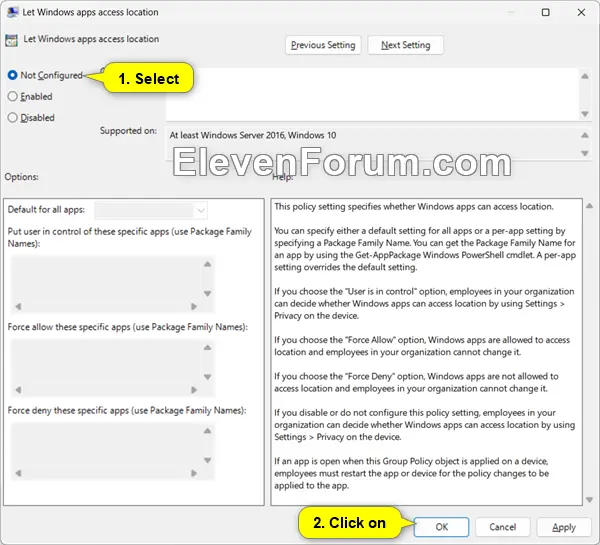Click help text 'This policy setting specifies' line
Image resolution: width=600 pixels, height=545 pixels.
(x=414, y=207)
